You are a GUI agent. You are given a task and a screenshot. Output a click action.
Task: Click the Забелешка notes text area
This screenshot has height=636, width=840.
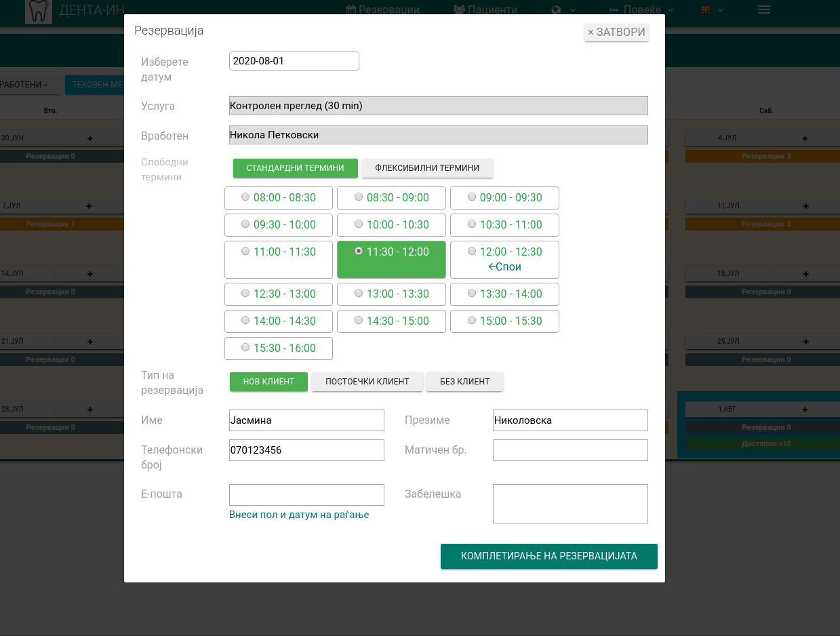569,504
